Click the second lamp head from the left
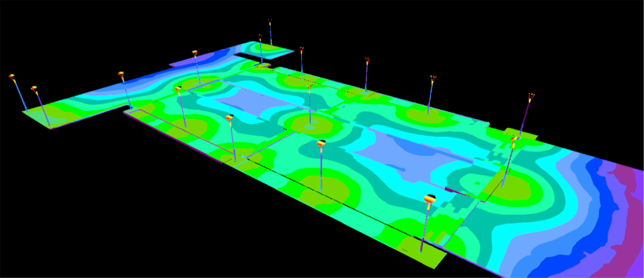The image size is (644, 278). coord(34,88)
